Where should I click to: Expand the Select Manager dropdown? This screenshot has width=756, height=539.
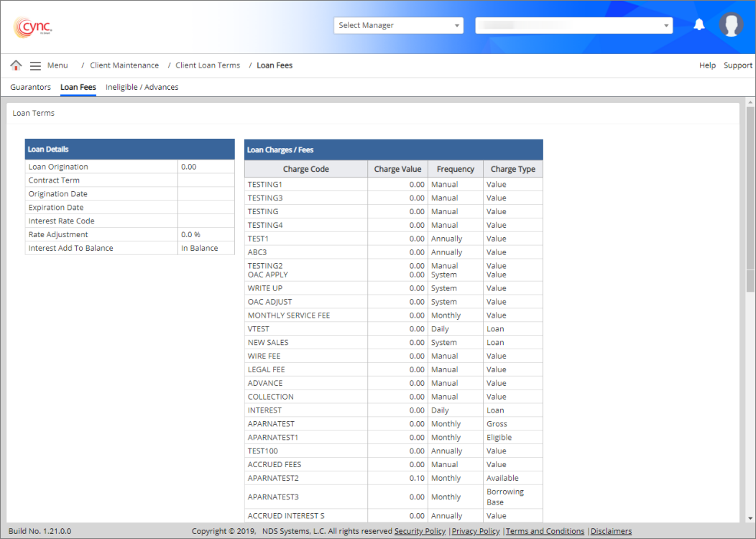click(399, 25)
